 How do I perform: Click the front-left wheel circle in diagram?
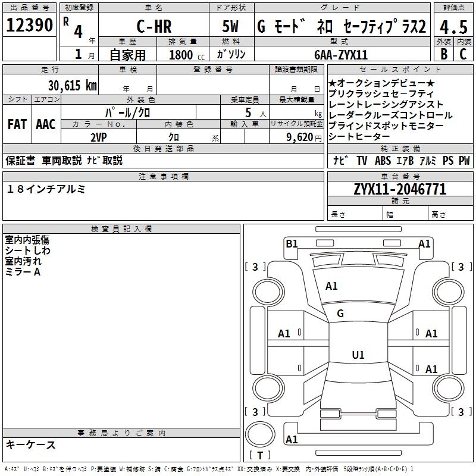(x=268, y=292)
